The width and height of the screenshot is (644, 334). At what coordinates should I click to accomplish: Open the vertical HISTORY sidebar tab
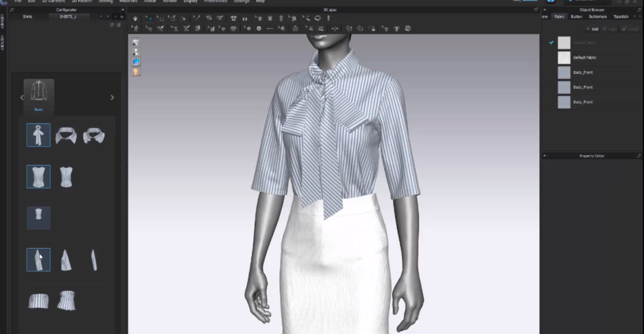(x=2, y=42)
